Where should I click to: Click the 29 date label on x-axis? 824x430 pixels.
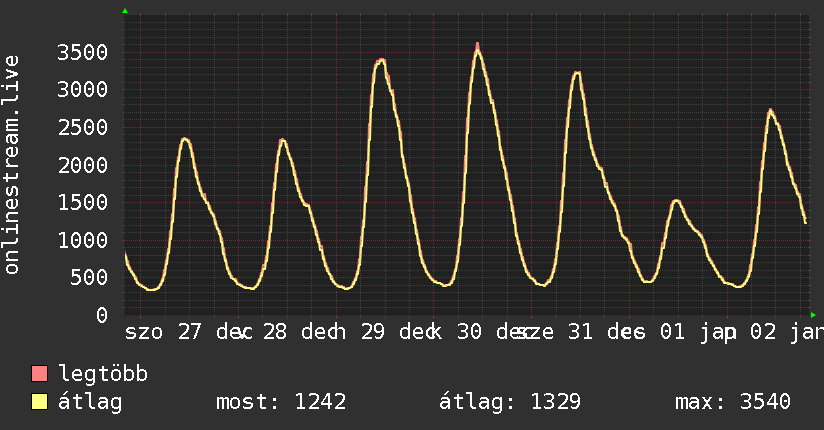click(x=373, y=332)
